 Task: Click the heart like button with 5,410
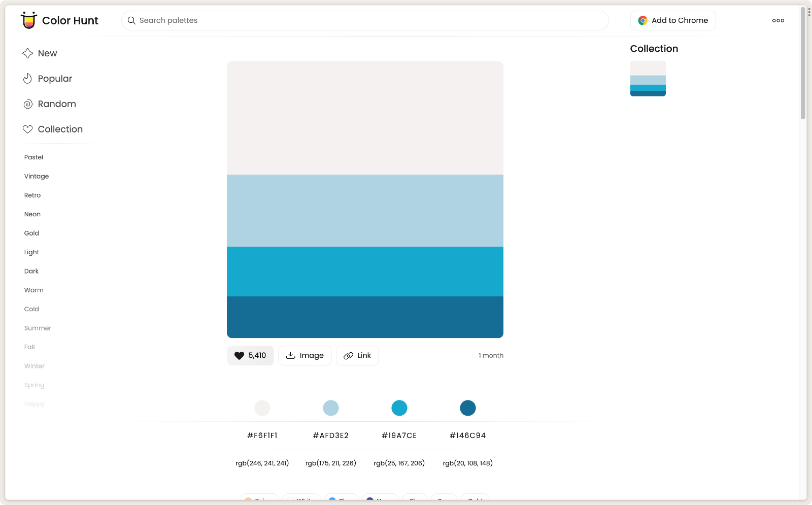click(x=250, y=355)
